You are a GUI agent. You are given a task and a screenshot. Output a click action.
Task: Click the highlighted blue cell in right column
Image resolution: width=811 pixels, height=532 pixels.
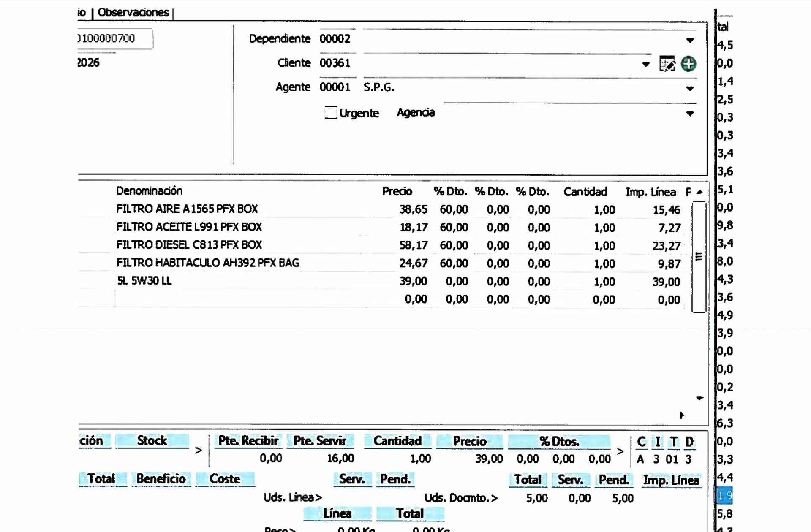pos(725,496)
